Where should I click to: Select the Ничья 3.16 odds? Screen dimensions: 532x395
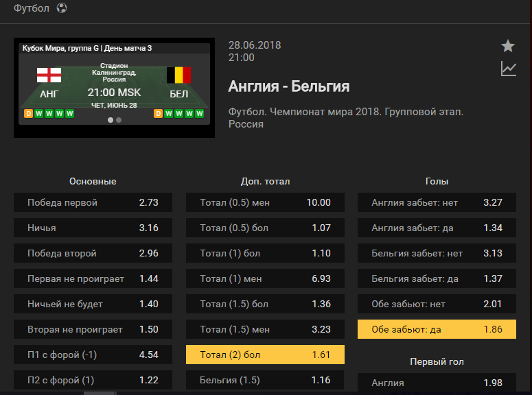point(93,228)
